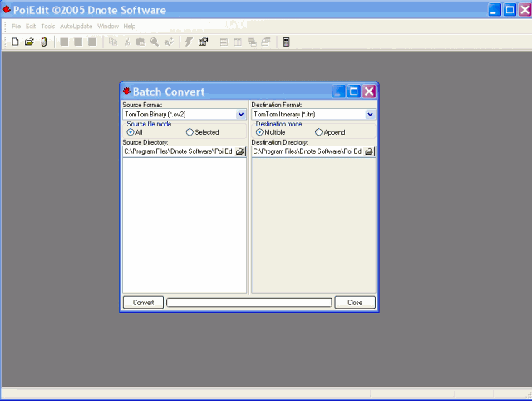
Task: Select the Append destination mode
Action: click(x=319, y=132)
